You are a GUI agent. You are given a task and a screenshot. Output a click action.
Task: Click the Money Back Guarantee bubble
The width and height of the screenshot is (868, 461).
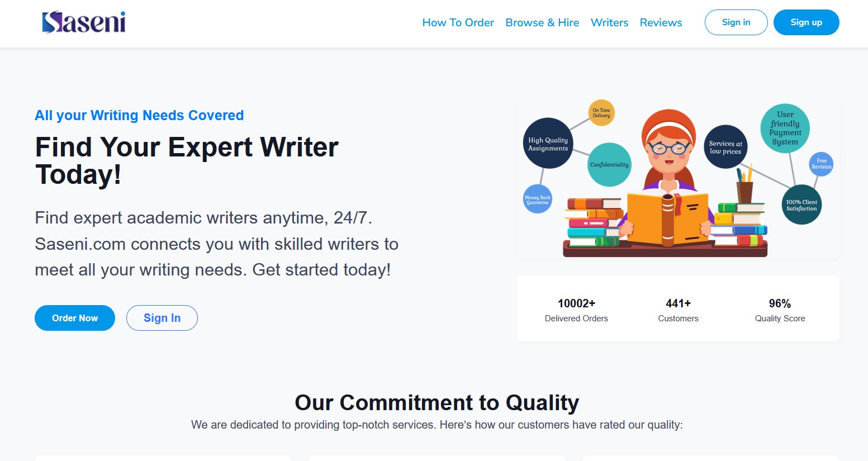(537, 199)
